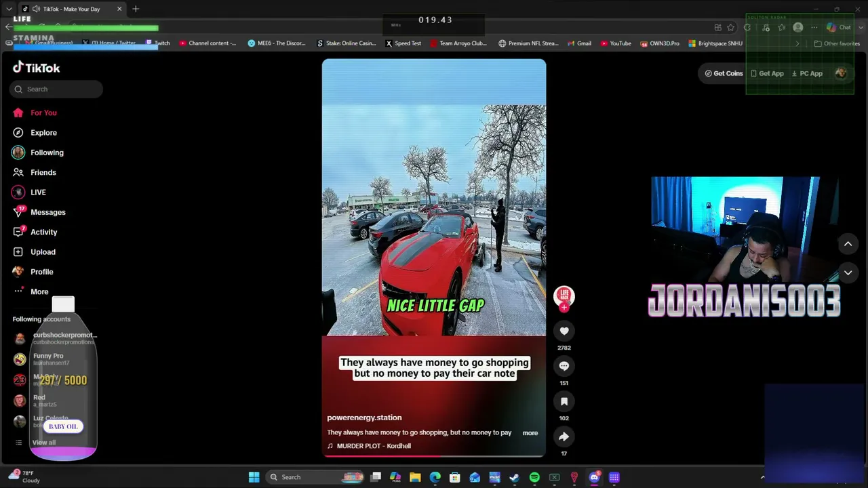This screenshot has width=868, height=488.
Task: Open Discord from taskbar
Action: coord(594,477)
